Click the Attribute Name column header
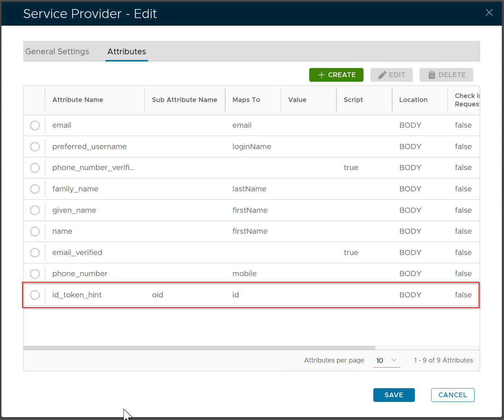The width and height of the screenshot is (504, 420). [x=78, y=100]
